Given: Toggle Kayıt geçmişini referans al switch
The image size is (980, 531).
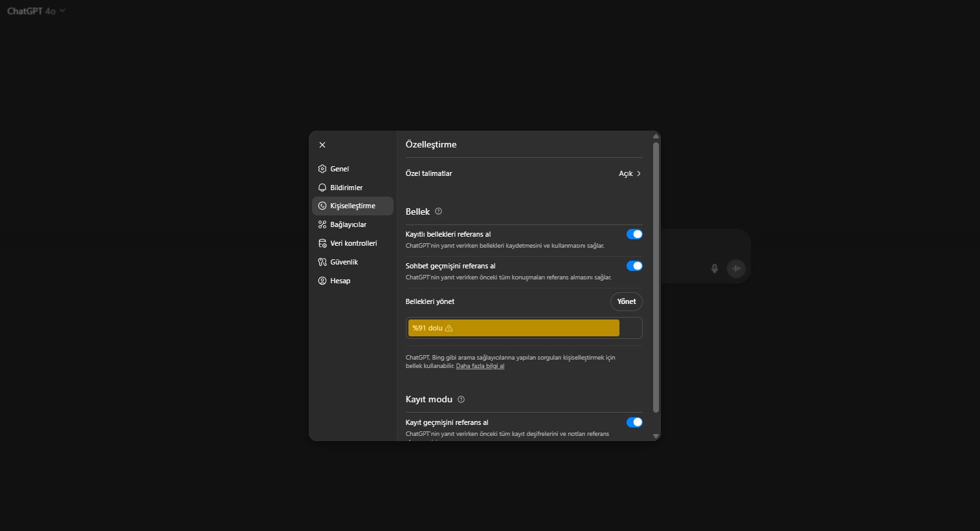Looking at the screenshot, I should click(634, 422).
